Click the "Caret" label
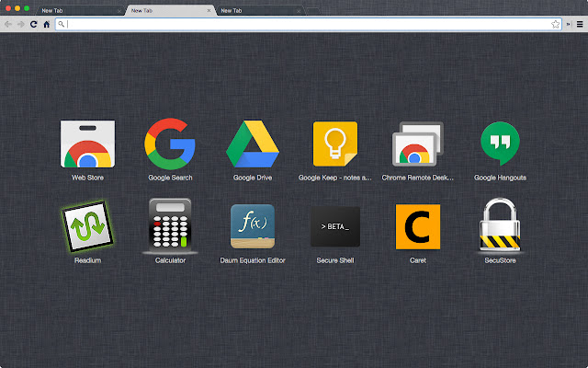This screenshot has height=368, width=588. pyautogui.click(x=418, y=260)
